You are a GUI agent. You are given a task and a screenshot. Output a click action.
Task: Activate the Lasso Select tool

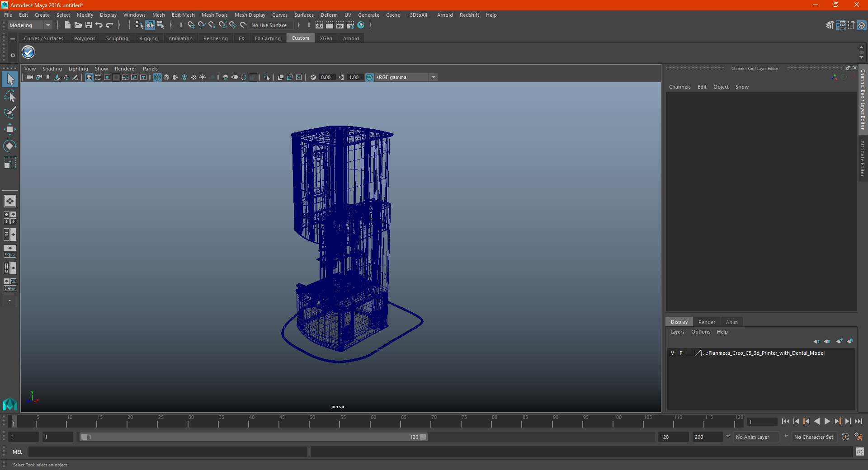pyautogui.click(x=10, y=96)
